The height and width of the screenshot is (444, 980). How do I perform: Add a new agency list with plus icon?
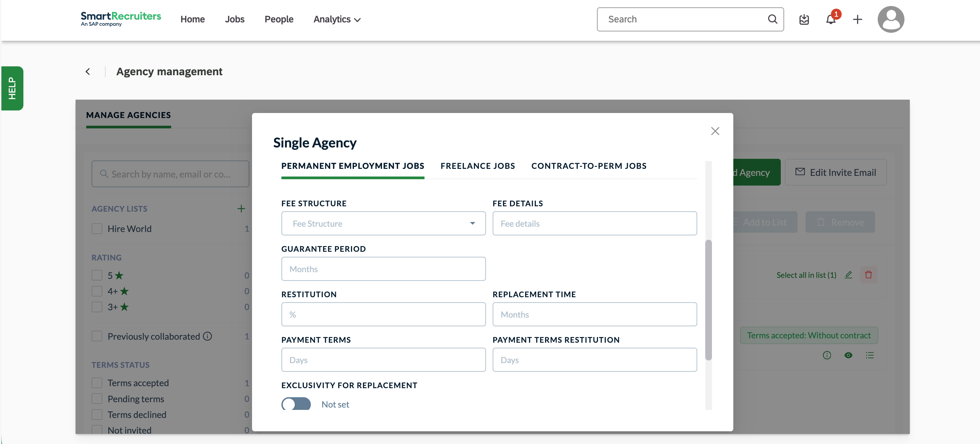[241, 209]
